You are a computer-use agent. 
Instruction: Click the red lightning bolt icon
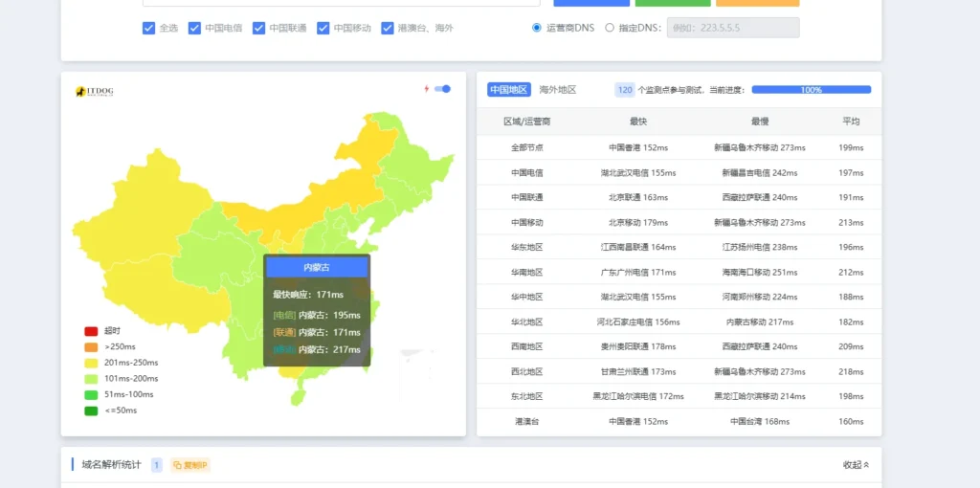[x=426, y=89]
